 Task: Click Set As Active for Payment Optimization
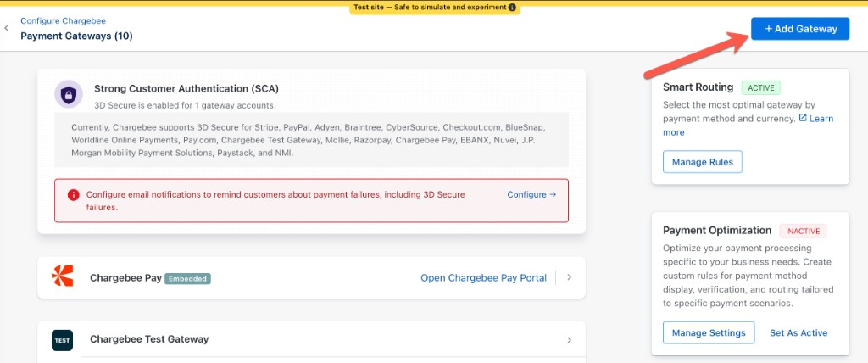798,332
